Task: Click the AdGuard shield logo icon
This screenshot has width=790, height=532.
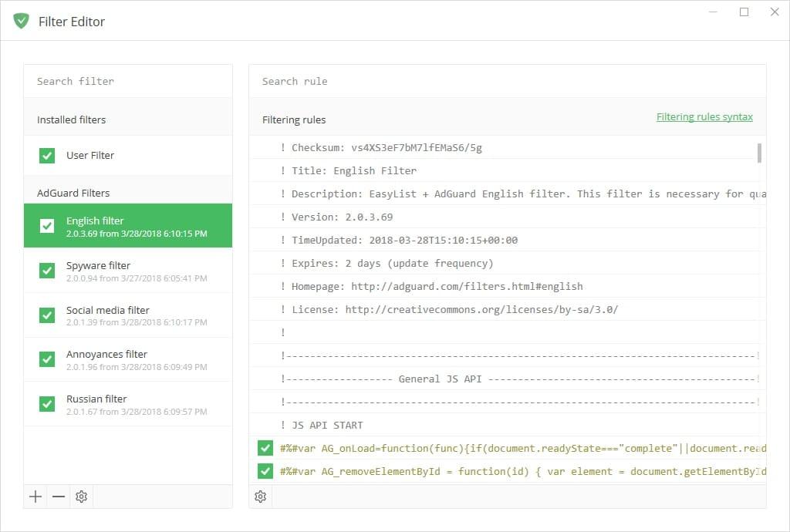Action: coord(21,22)
